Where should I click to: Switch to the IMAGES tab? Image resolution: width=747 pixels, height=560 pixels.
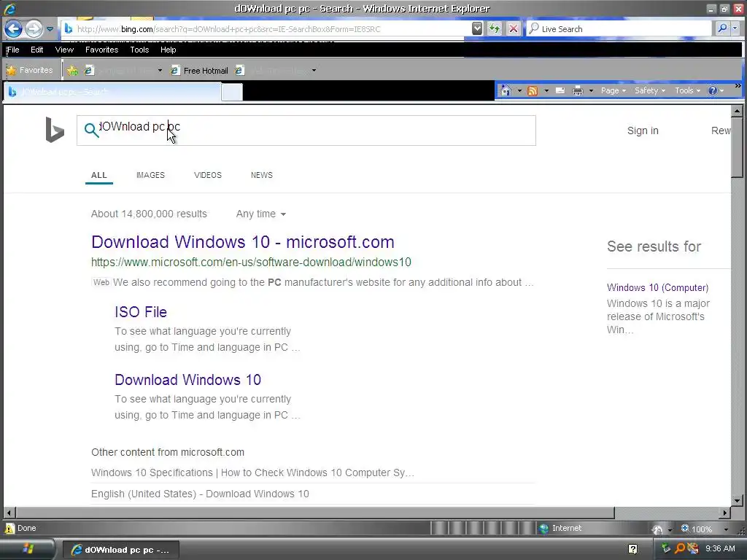coord(150,175)
